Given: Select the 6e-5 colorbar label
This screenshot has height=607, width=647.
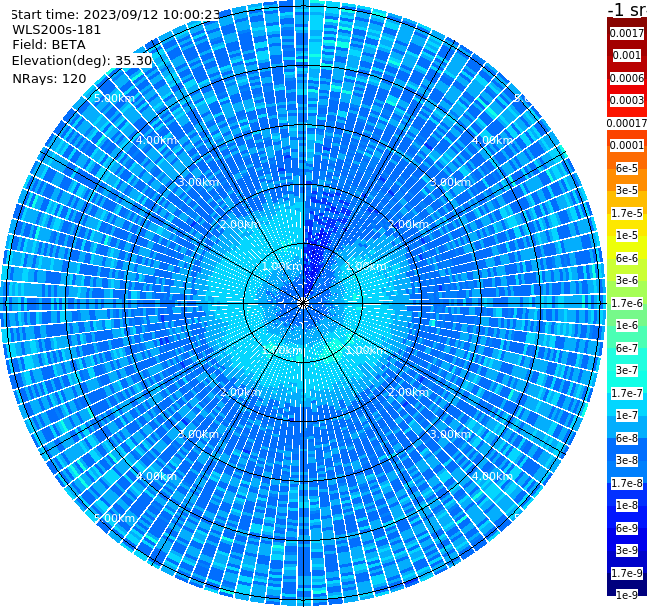Looking at the screenshot, I should pos(627,168).
